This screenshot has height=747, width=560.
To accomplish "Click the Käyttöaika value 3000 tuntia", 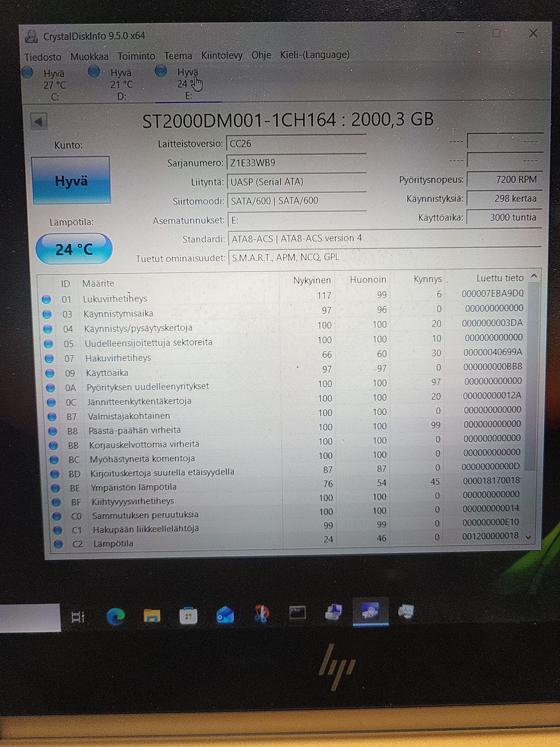I will [x=505, y=217].
